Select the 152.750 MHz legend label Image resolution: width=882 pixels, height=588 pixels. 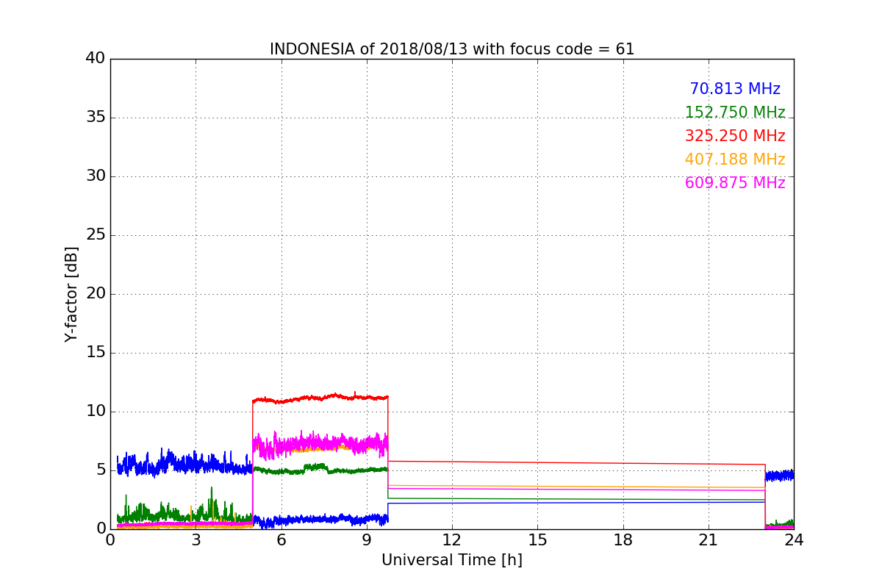[x=735, y=112]
